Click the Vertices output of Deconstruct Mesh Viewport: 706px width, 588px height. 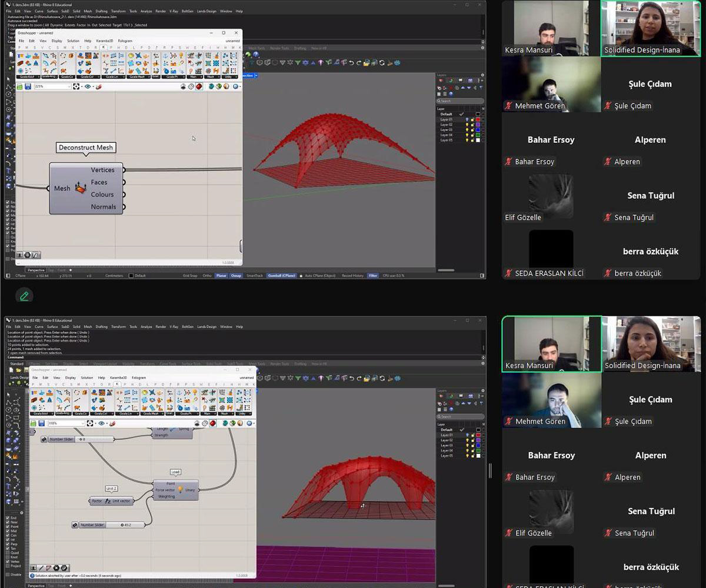click(124, 170)
